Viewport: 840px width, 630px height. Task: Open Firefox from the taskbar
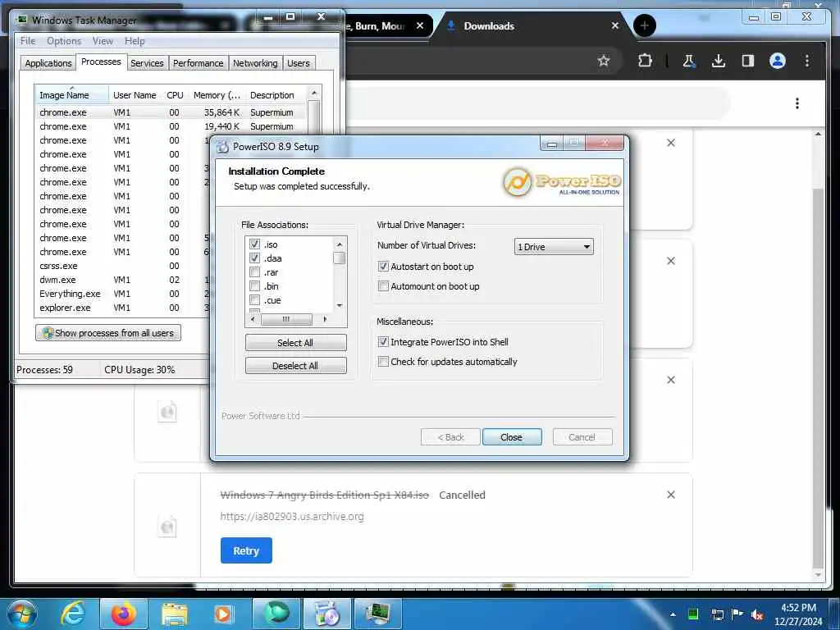(123, 614)
